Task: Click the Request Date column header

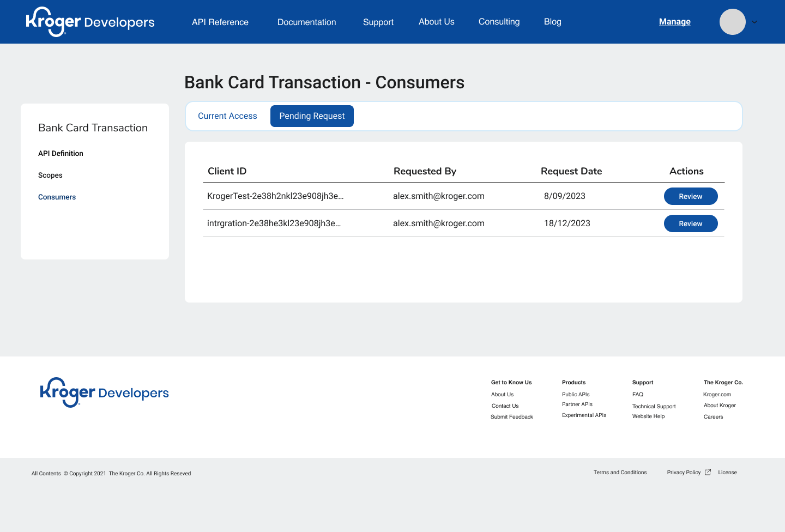Action: pyautogui.click(x=571, y=171)
